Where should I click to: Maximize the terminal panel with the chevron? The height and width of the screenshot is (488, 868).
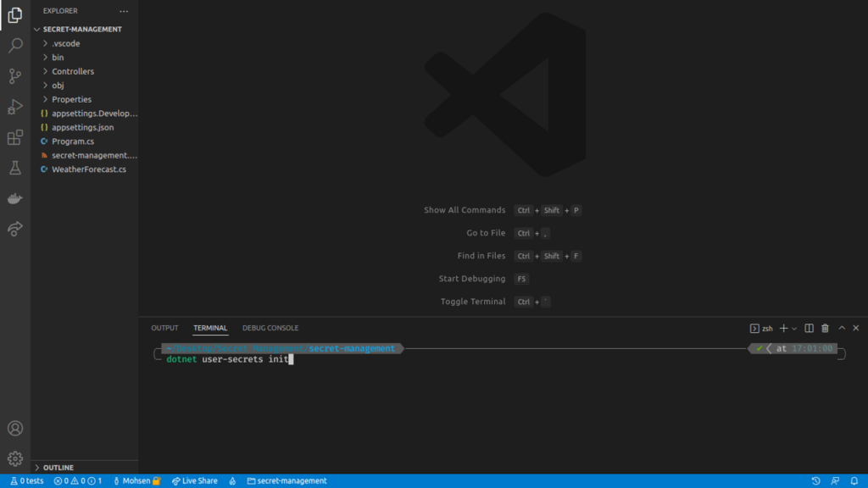pos(841,328)
